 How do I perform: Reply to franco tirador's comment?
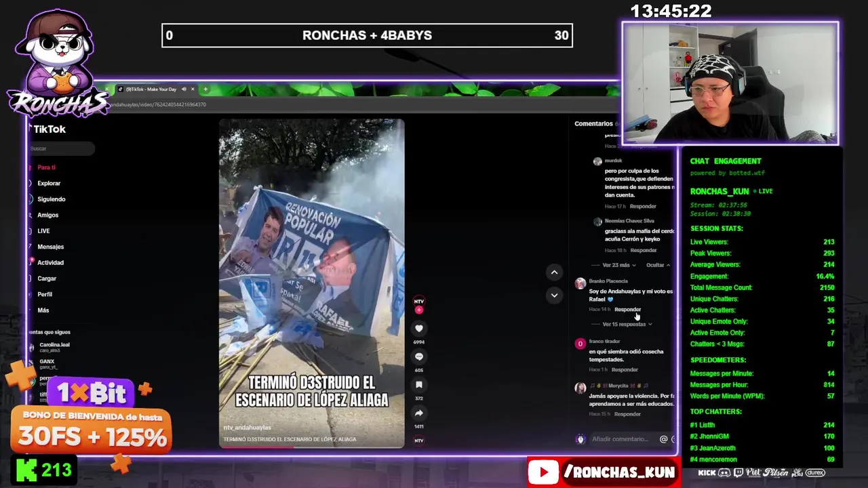click(625, 369)
